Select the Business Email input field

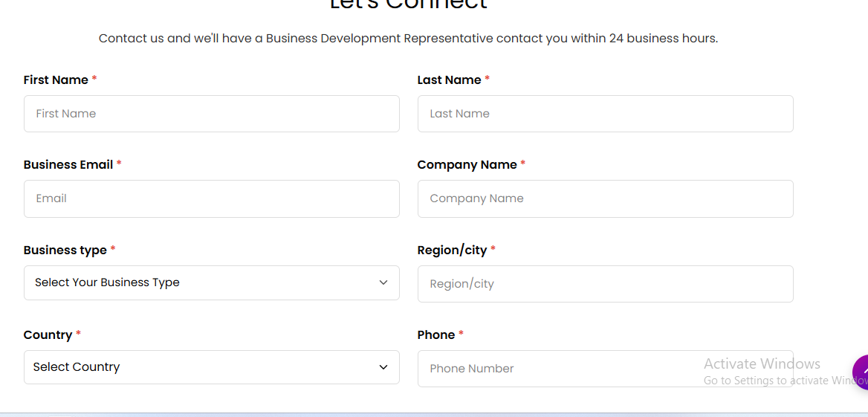click(x=211, y=198)
